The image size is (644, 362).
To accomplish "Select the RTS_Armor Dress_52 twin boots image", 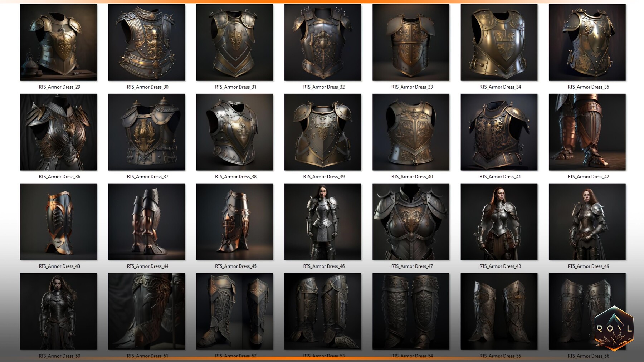I will point(235,311).
